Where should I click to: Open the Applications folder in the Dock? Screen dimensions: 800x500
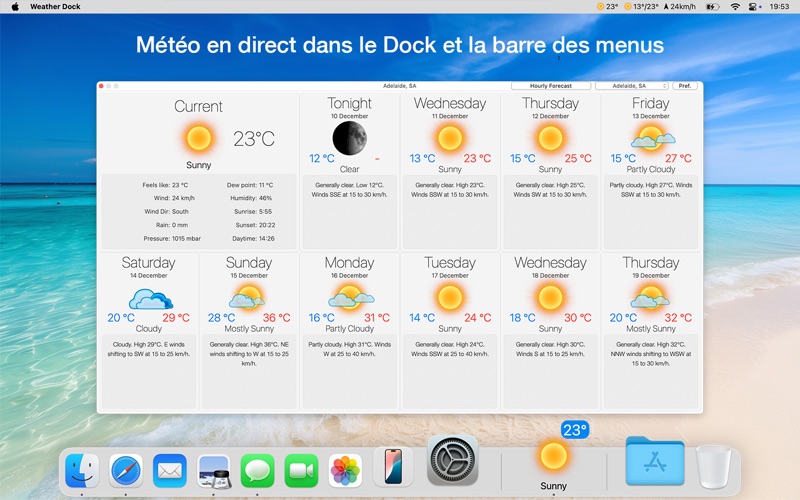pyautogui.click(x=655, y=461)
